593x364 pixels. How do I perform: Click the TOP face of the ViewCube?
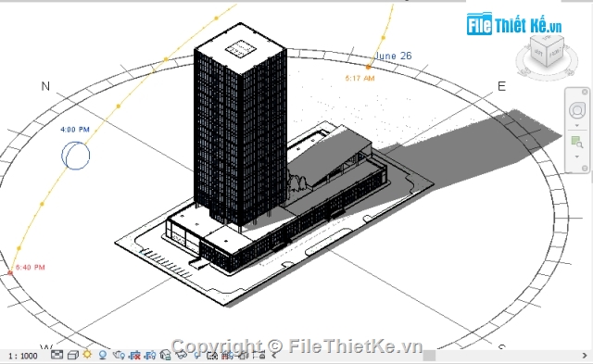[548, 39]
